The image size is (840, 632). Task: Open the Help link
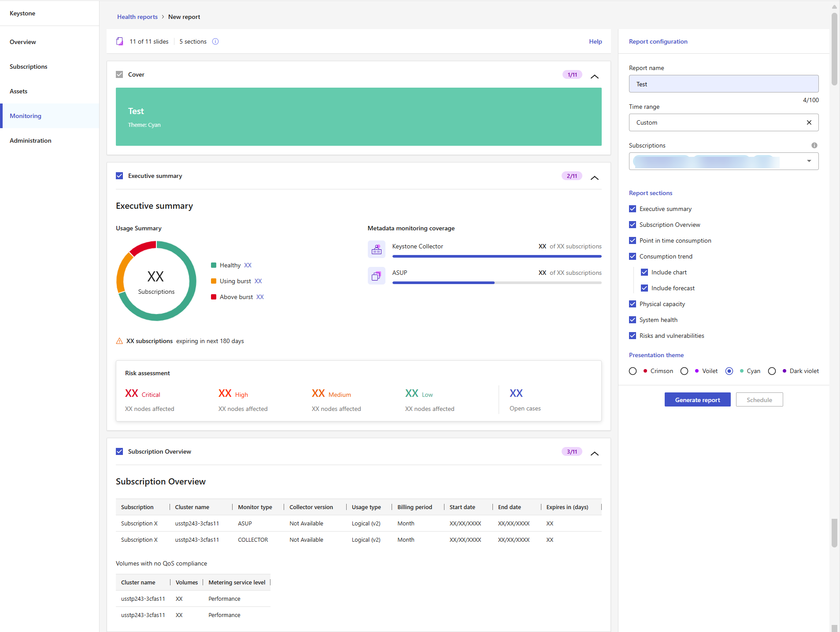point(596,41)
